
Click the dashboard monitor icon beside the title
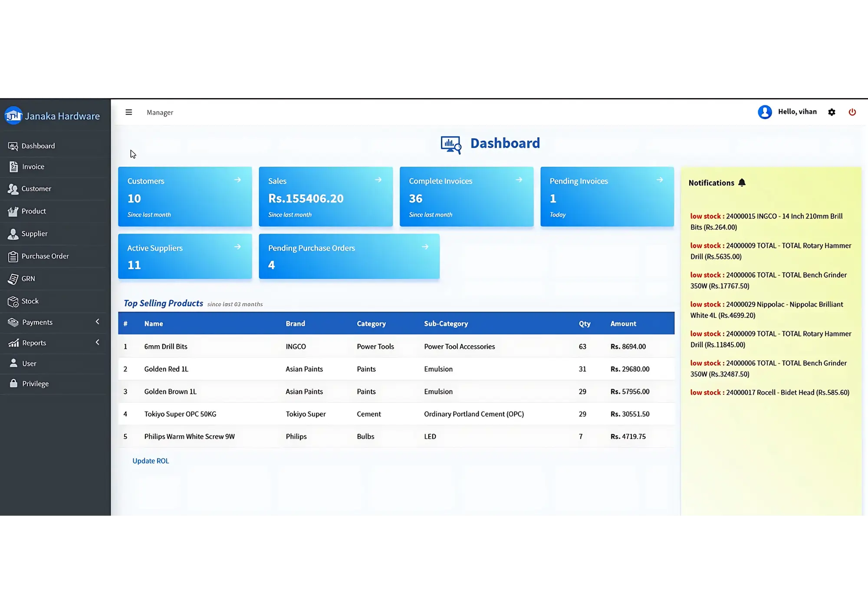tap(451, 145)
